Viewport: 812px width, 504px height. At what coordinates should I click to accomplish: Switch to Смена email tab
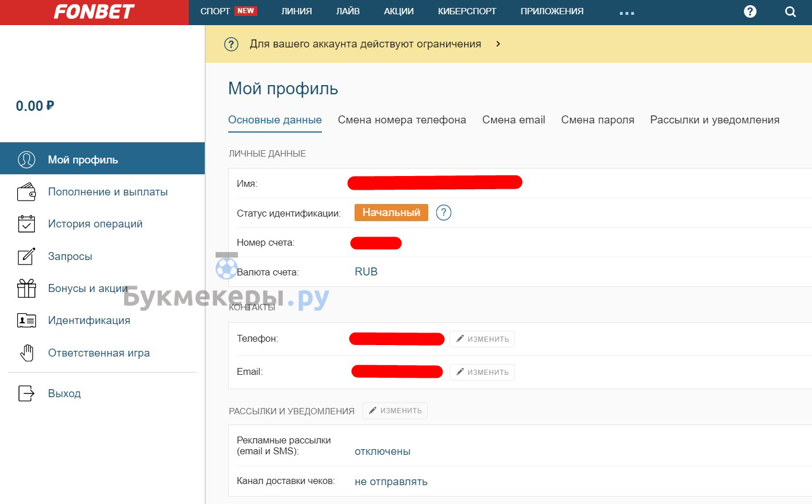point(514,120)
